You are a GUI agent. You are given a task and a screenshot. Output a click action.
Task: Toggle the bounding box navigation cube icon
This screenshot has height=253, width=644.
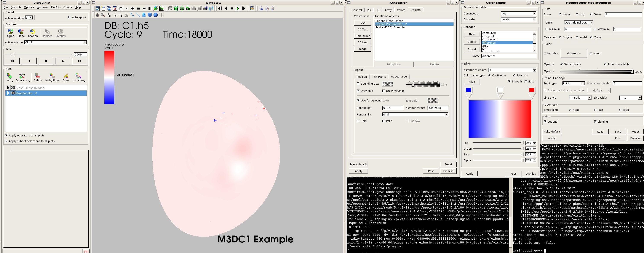click(x=170, y=8)
